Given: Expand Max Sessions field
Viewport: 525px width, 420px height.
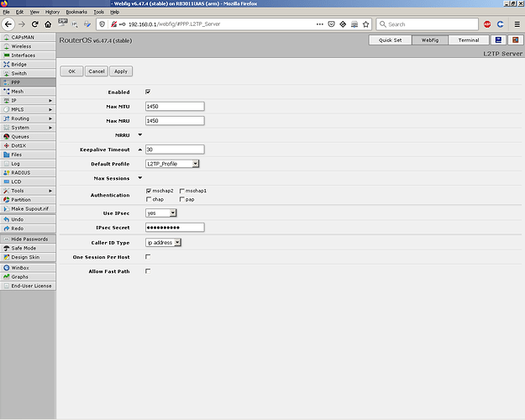Looking at the screenshot, I should (140, 178).
